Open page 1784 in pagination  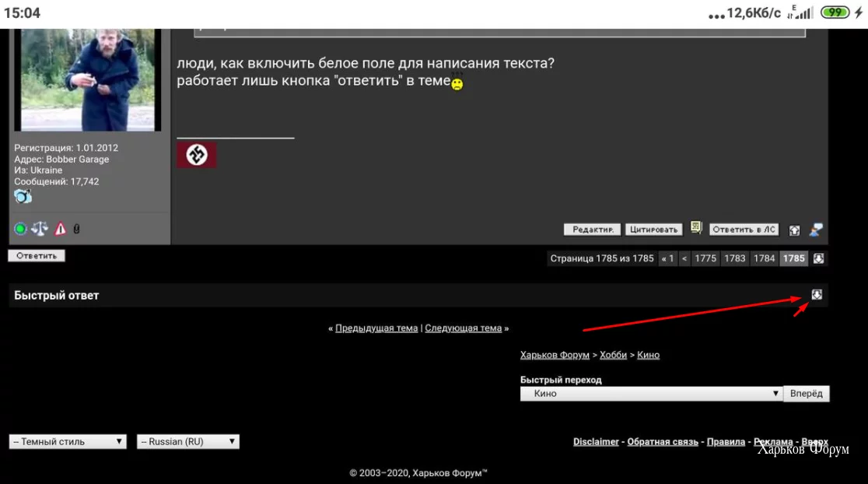coord(765,258)
